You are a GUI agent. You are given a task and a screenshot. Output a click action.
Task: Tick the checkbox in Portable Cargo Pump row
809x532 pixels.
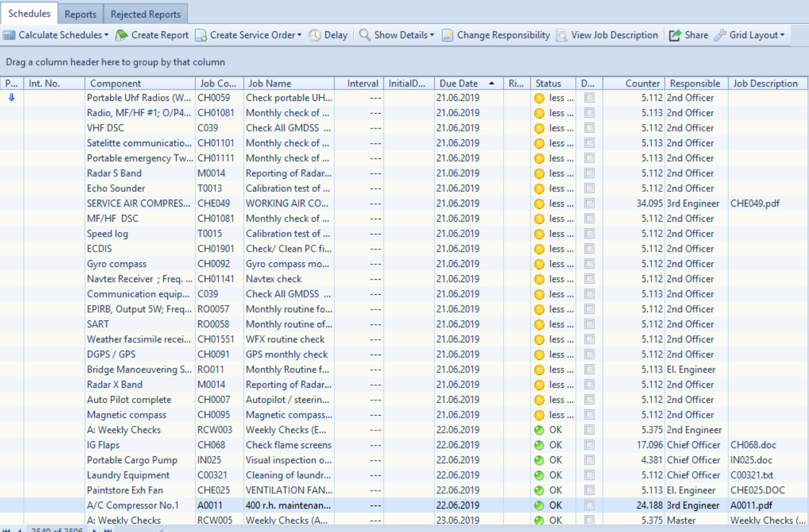589,460
